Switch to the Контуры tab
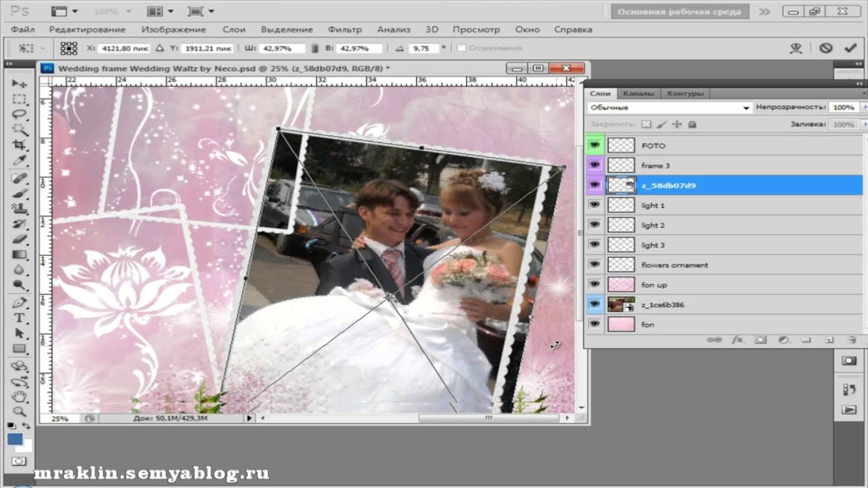868x488 pixels. point(685,94)
